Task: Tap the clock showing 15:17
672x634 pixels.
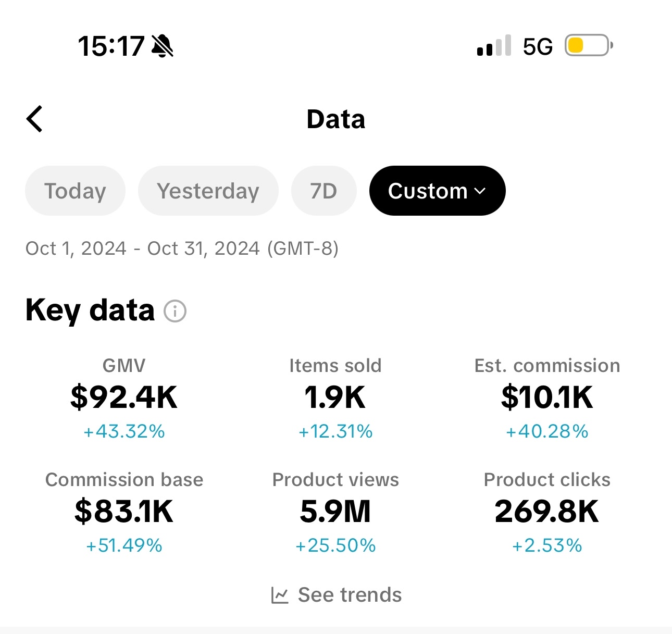Action: 111,46
